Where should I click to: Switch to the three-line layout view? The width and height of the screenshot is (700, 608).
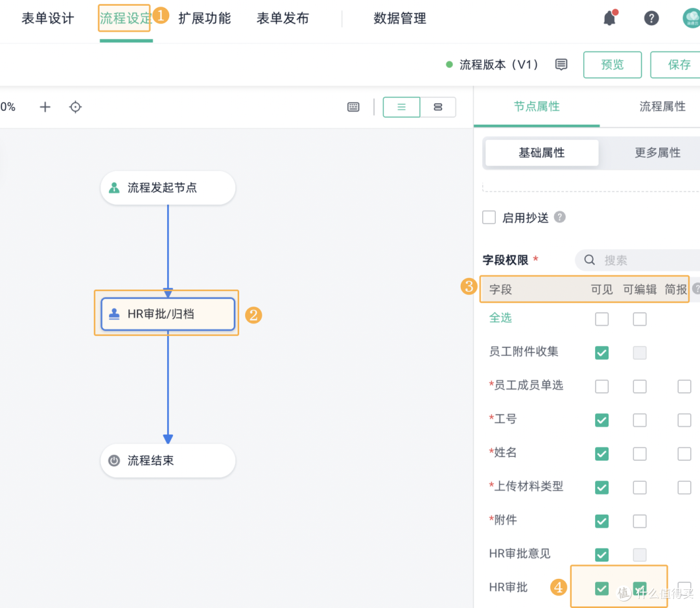401,107
